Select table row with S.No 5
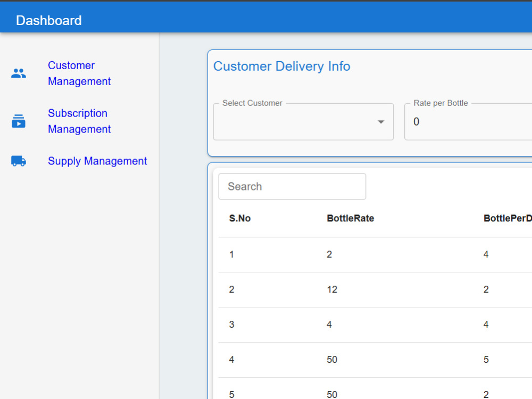 pyautogui.click(x=375, y=389)
